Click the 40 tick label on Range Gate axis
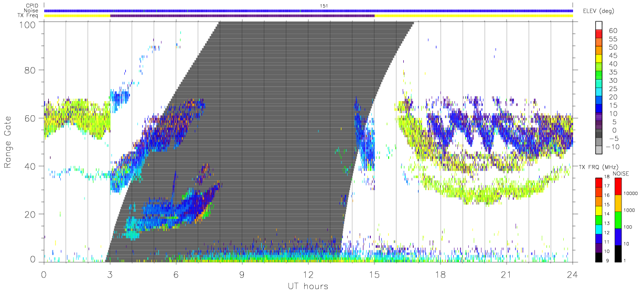Image resolution: width=644 pixels, height=297 pixels. 29,166
